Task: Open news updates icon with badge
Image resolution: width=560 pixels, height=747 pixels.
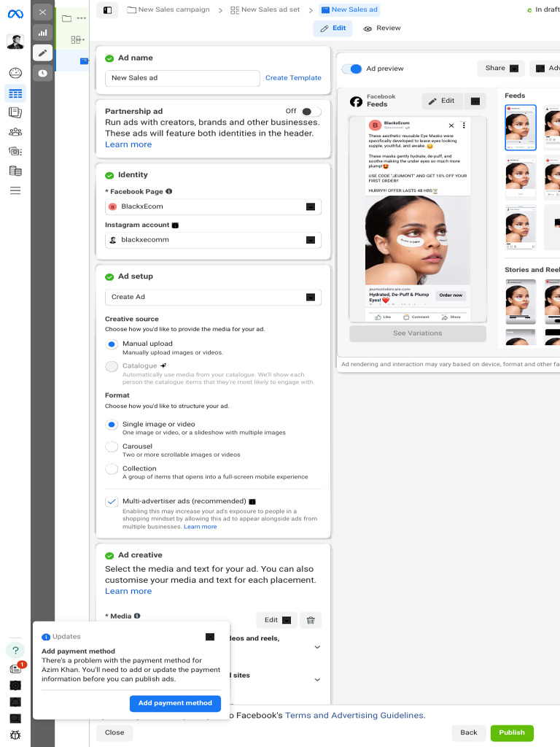Action: pyautogui.click(x=15, y=669)
